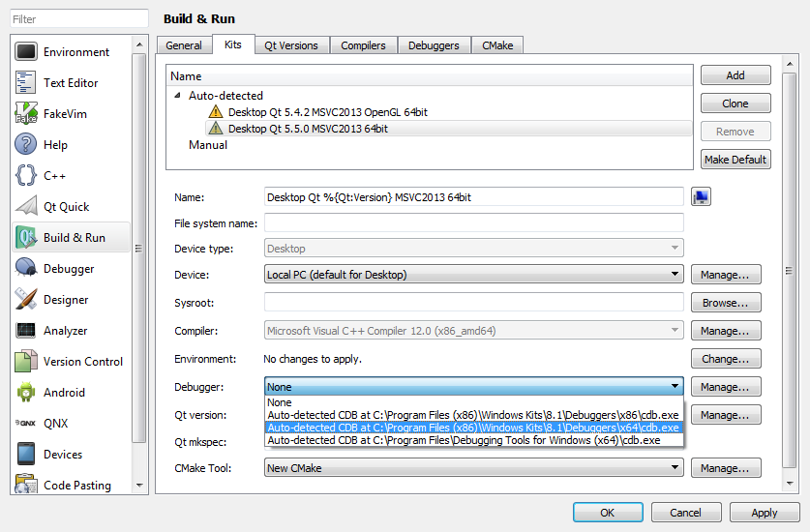810x532 pixels.
Task: Choose the Windows Kits x64 cdb.exe debugger
Action: [x=473, y=428]
